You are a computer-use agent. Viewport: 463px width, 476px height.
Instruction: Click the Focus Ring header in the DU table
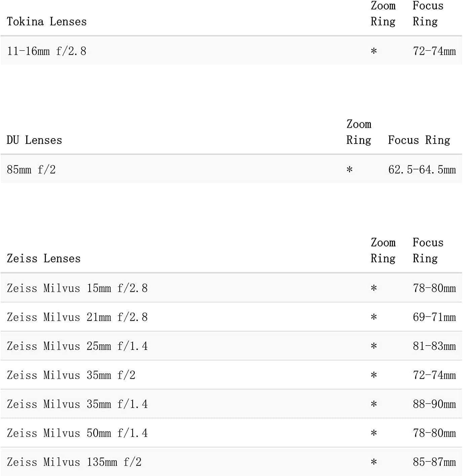pyautogui.click(x=419, y=140)
